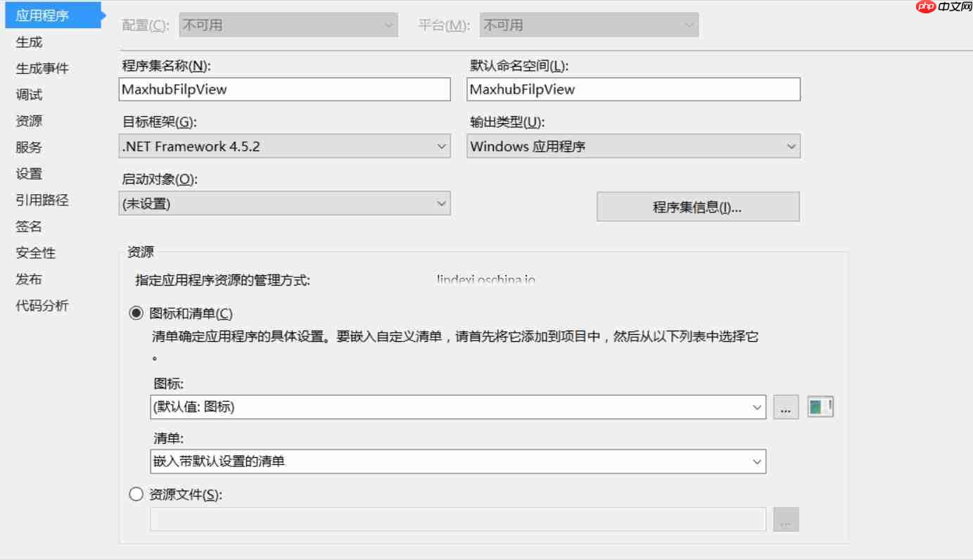
Task: Open the icon browse "..." button
Action: click(786, 407)
